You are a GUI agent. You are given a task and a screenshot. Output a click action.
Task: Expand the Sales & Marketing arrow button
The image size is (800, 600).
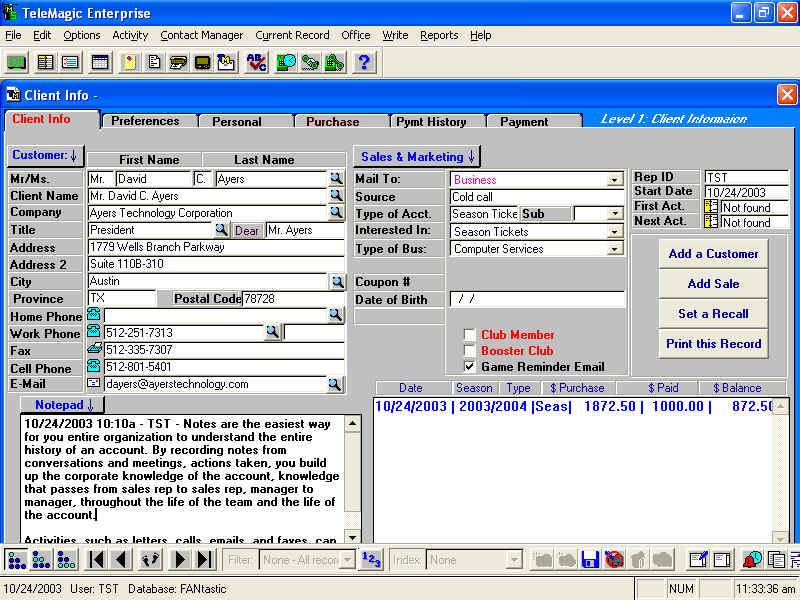tap(417, 157)
